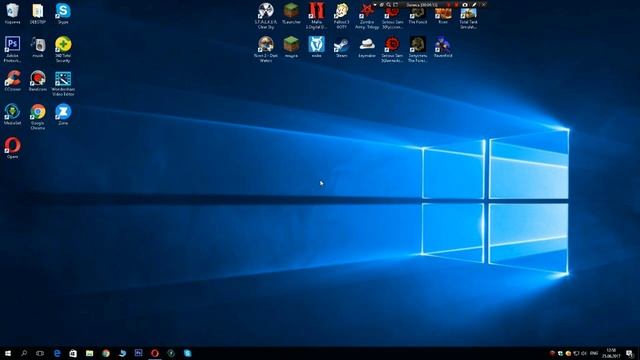Switch to Opera on the taskbar

[155, 353]
